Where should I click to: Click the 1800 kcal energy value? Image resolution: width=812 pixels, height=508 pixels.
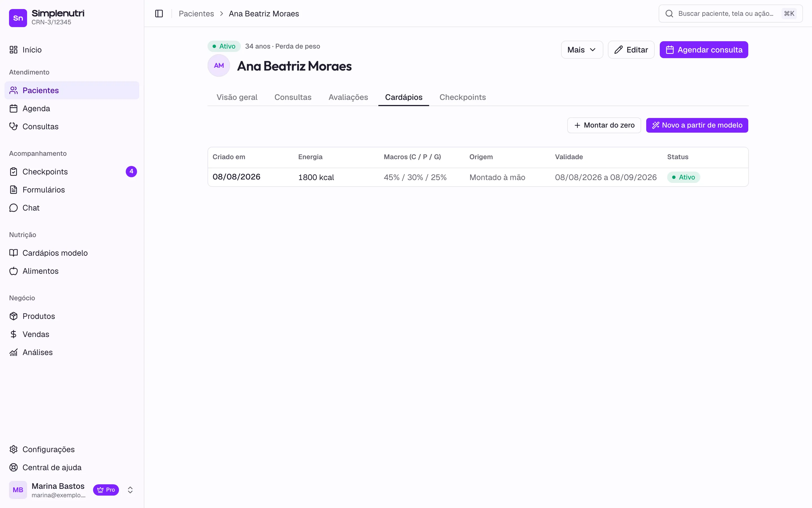click(x=316, y=177)
